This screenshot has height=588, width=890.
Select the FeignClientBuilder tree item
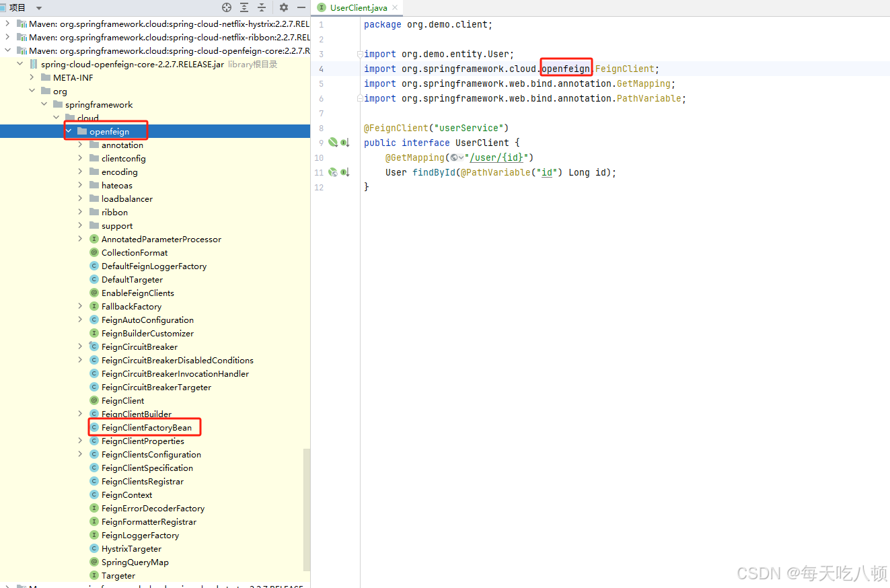coord(137,414)
